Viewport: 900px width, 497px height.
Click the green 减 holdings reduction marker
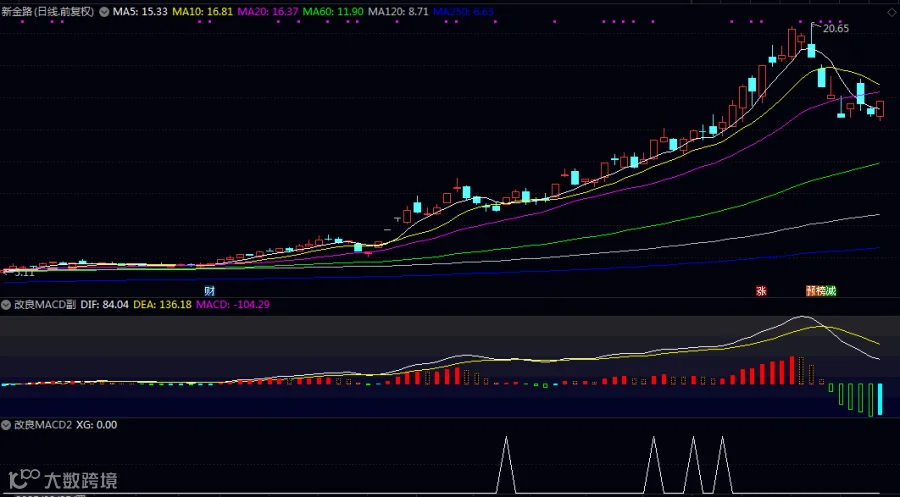pyautogui.click(x=831, y=291)
